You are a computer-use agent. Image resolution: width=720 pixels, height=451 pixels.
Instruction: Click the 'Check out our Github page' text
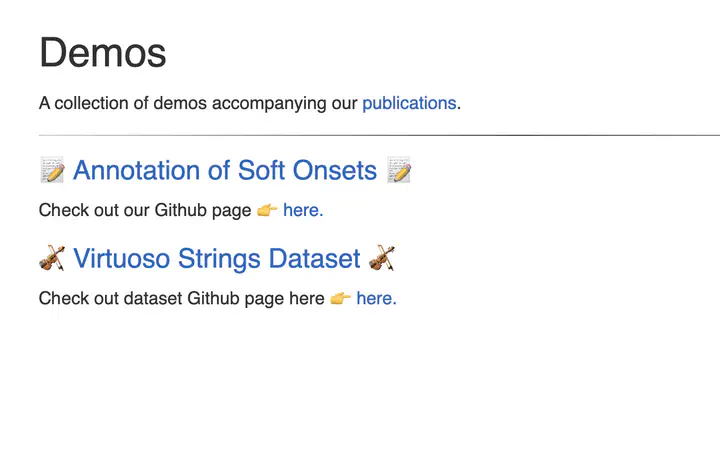[x=145, y=210]
